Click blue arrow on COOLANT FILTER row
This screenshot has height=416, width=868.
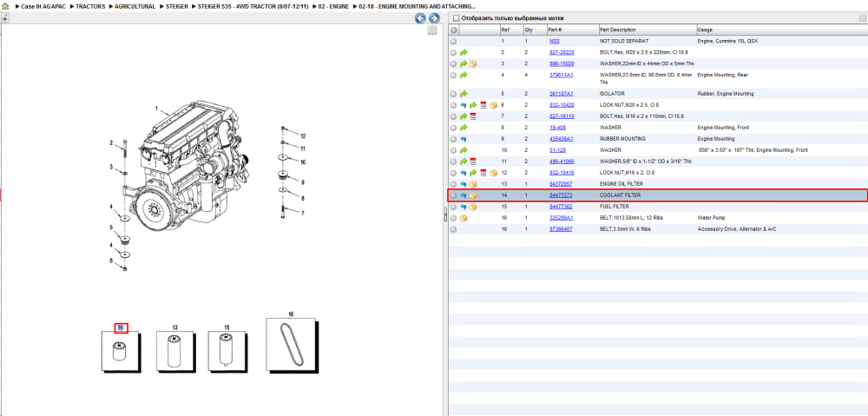click(464, 195)
